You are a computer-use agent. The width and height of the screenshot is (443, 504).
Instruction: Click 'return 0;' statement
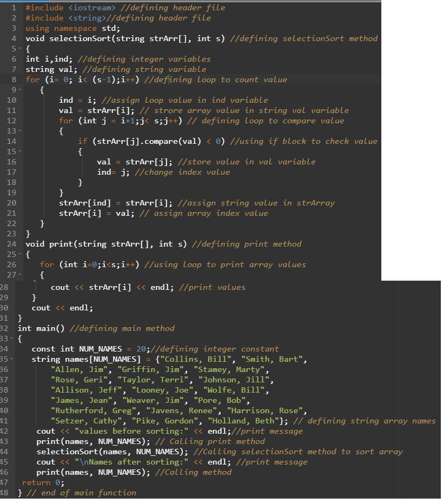coord(43,483)
